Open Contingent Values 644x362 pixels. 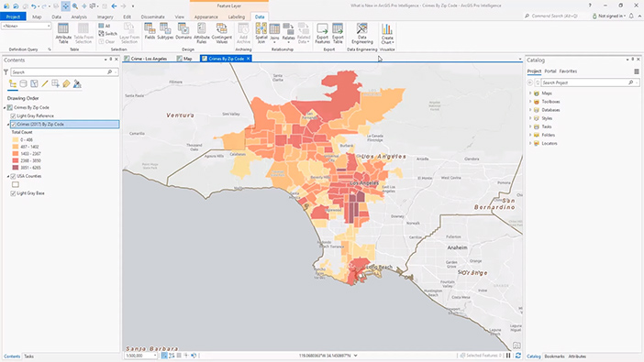pyautogui.click(x=222, y=33)
